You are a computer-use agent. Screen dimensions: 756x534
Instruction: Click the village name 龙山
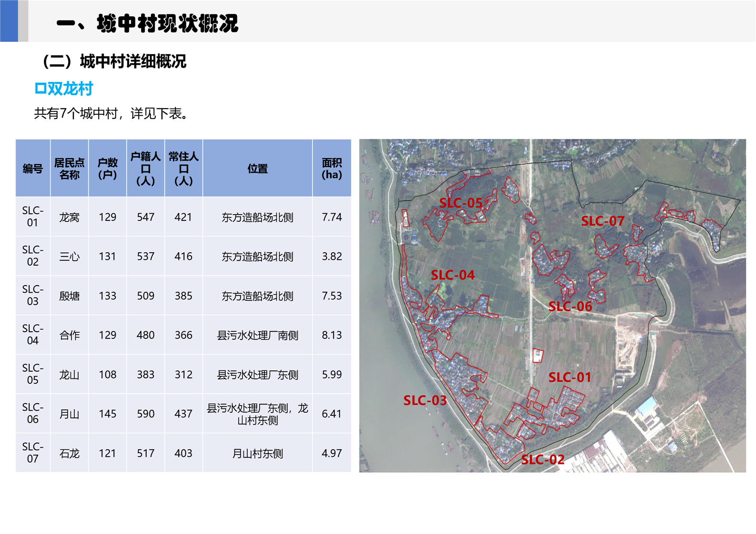pos(70,375)
